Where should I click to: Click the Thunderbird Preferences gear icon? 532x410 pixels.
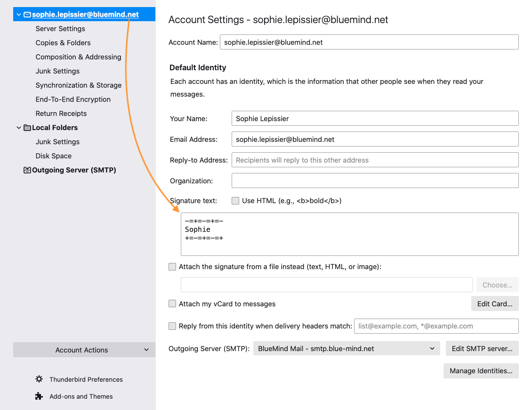click(x=39, y=379)
